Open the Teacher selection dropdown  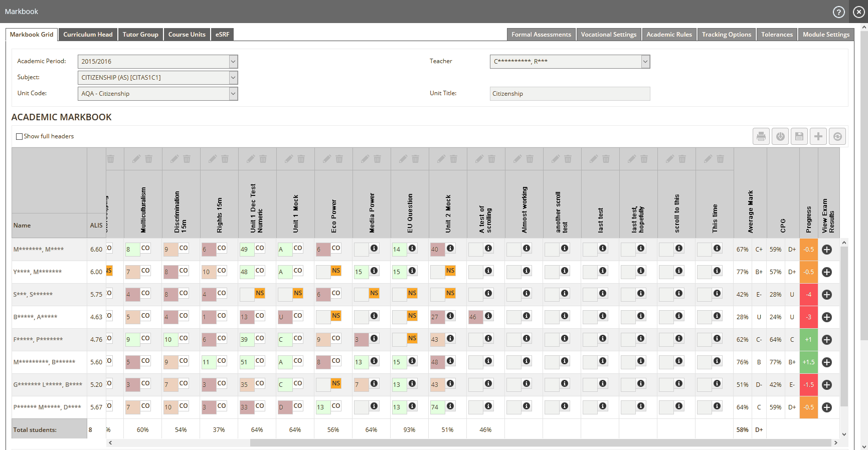point(645,62)
